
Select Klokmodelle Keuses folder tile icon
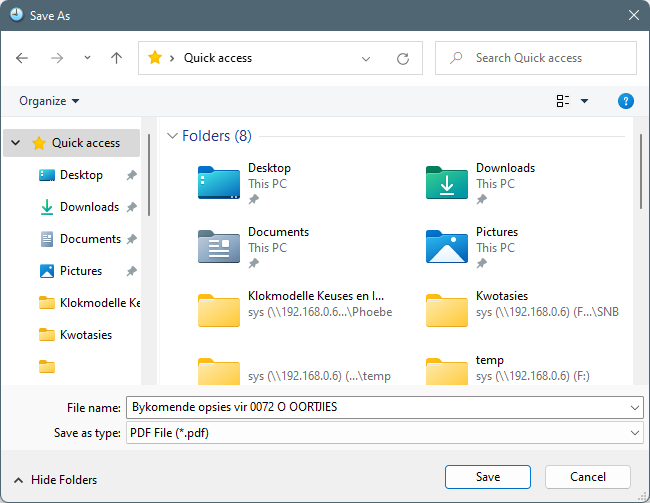[219, 310]
